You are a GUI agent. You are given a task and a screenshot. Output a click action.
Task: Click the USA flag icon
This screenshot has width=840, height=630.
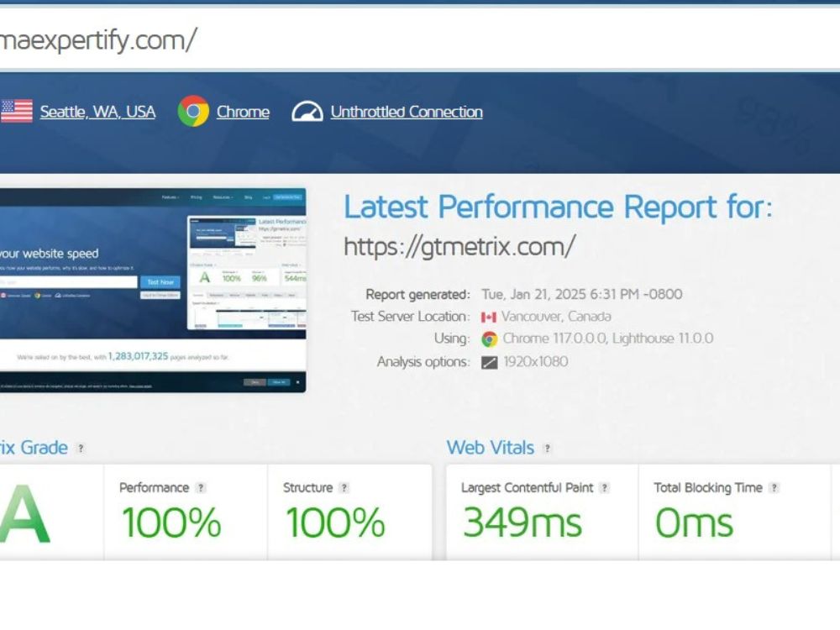tap(16, 112)
